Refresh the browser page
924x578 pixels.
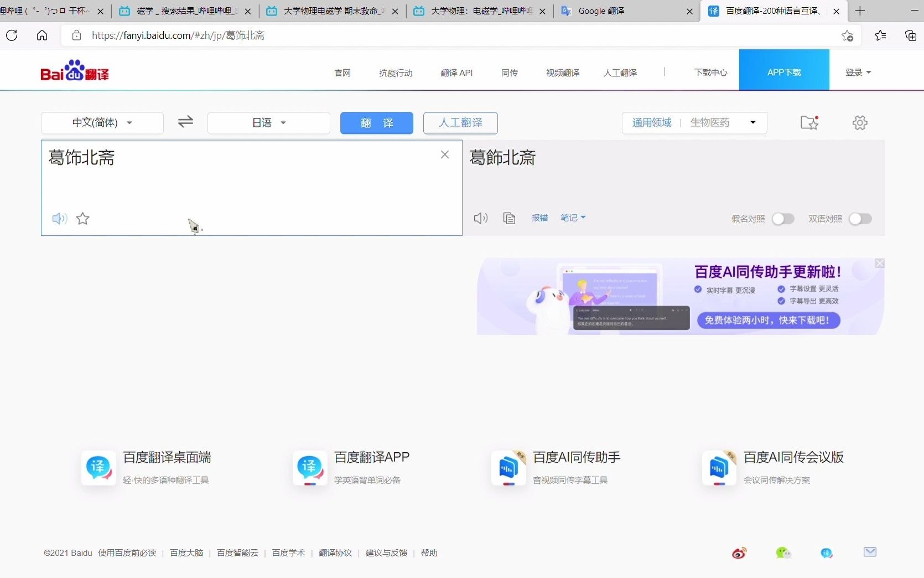(x=12, y=35)
